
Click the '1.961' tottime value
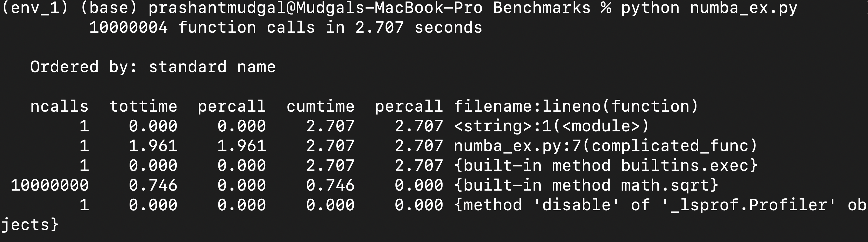[x=153, y=146]
